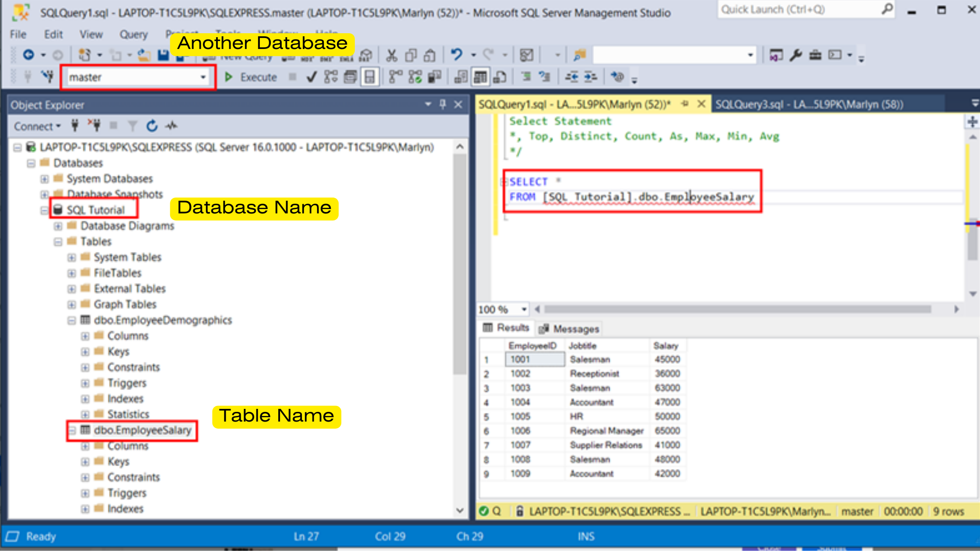The height and width of the screenshot is (551, 980).
Task: Toggle the Results to Grid option
Action: 480,77
